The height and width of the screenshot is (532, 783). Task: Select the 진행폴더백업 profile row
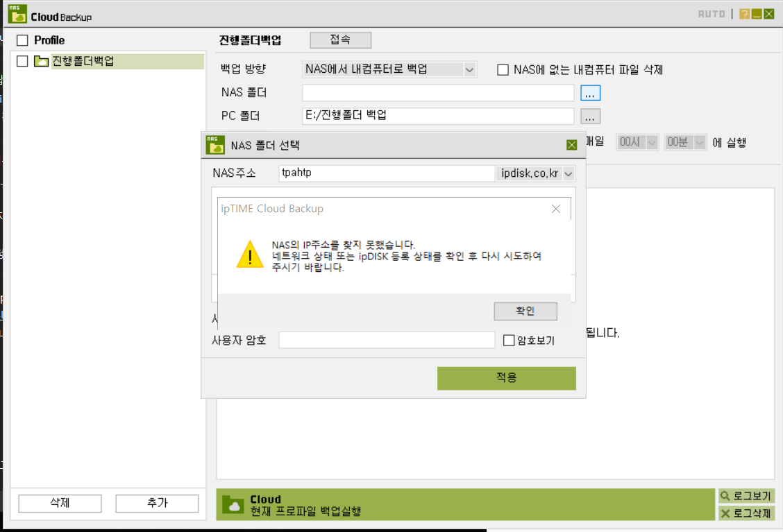(x=127, y=61)
